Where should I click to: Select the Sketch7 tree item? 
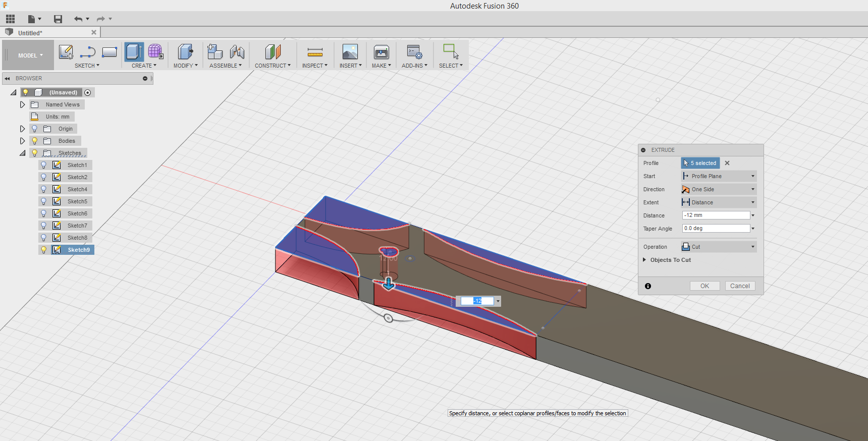coord(77,226)
